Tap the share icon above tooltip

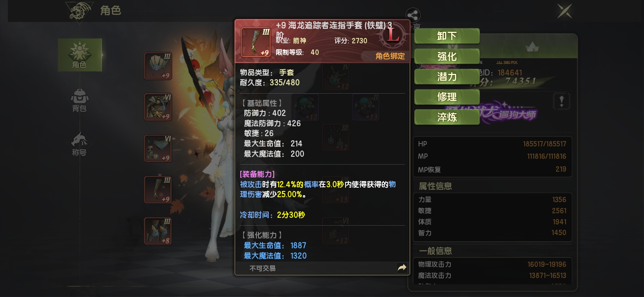point(413,16)
